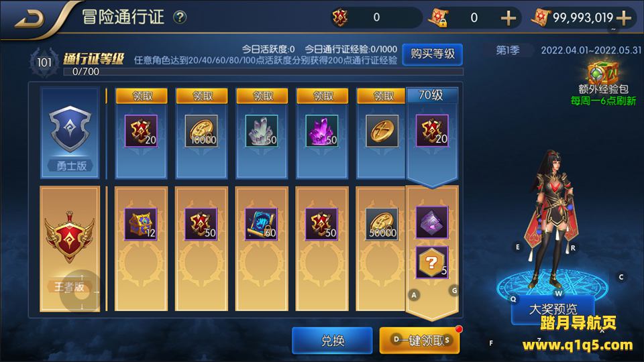Select the blue scroll 60 reward
Image resolution: width=644 pixels, height=362 pixels.
[261, 224]
